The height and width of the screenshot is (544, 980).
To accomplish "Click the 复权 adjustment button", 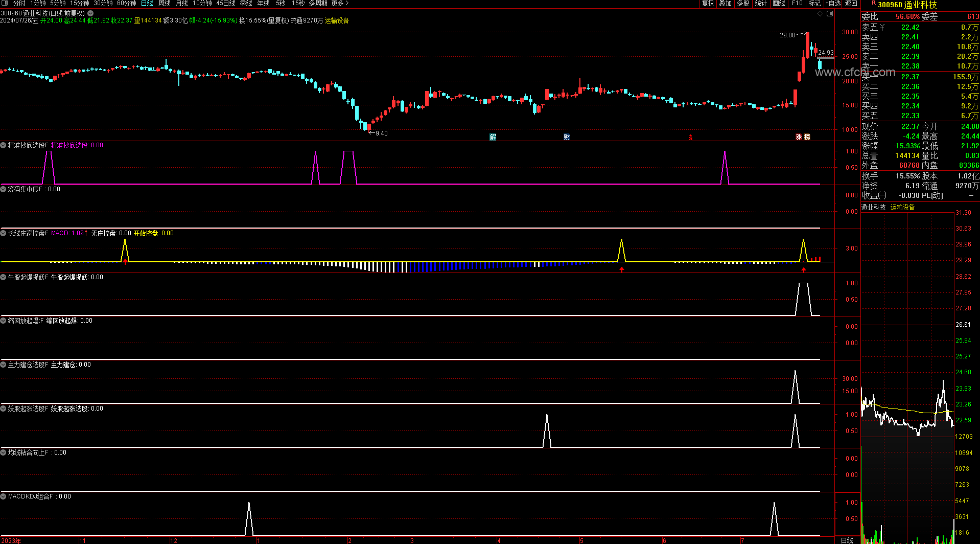I will coord(708,4).
